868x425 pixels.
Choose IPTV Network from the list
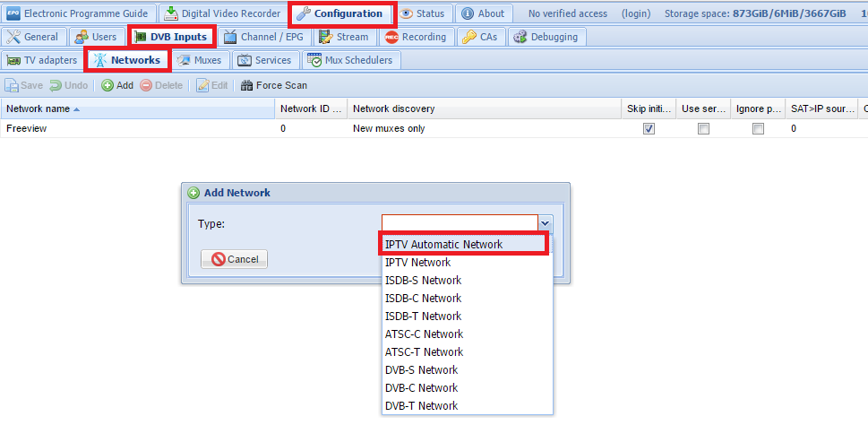468,262
